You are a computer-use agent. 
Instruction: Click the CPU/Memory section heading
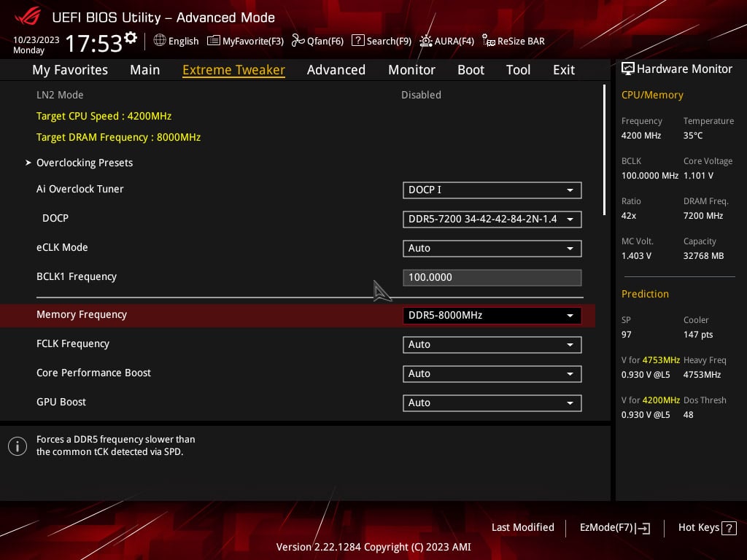652,96
